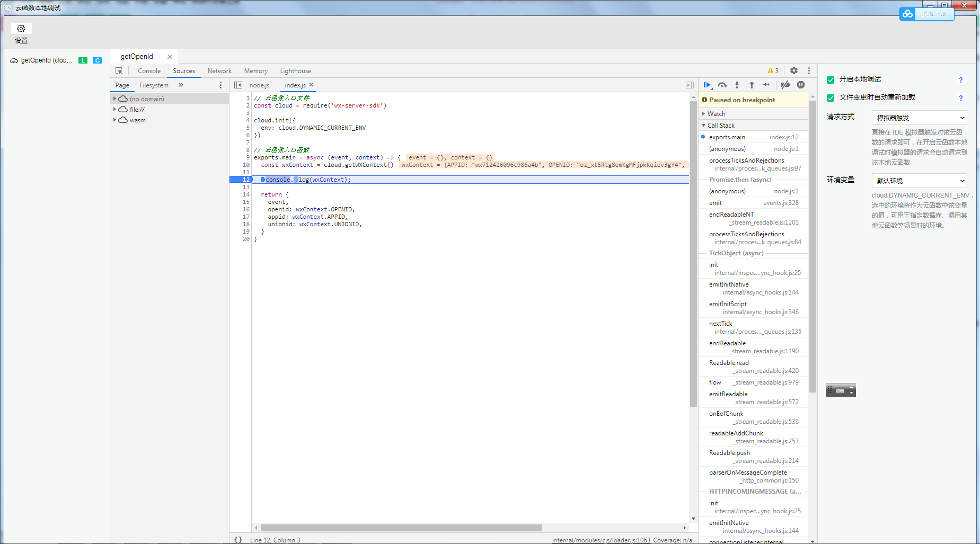
Task: Click the inspect element icon
Action: tap(119, 71)
